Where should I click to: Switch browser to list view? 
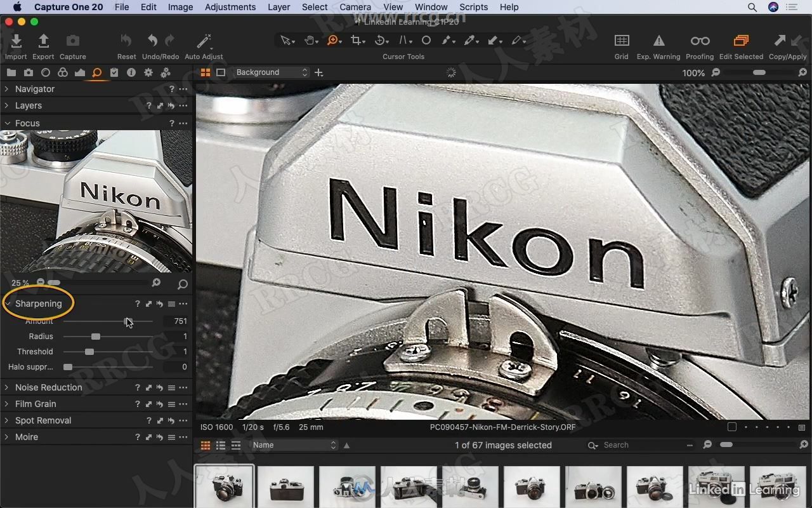[x=221, y=445]
